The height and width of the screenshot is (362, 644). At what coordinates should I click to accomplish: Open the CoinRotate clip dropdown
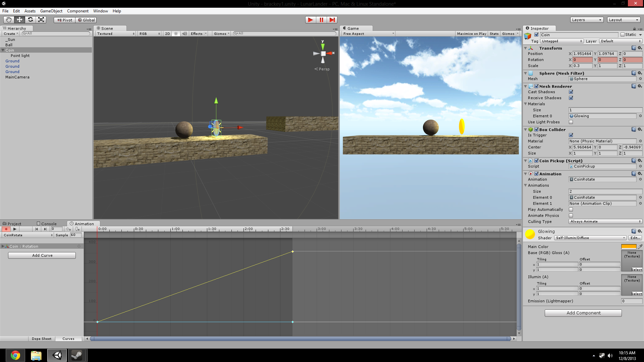click(28, 235)
